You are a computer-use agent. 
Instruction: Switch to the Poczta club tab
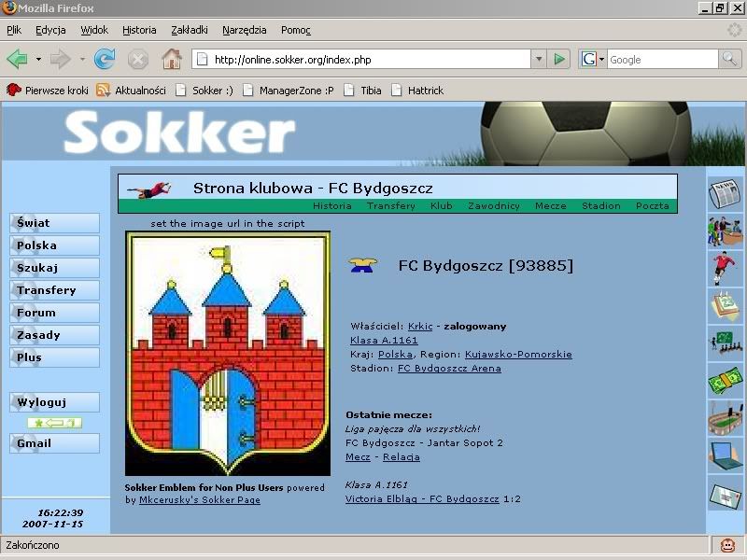[652, 205]
